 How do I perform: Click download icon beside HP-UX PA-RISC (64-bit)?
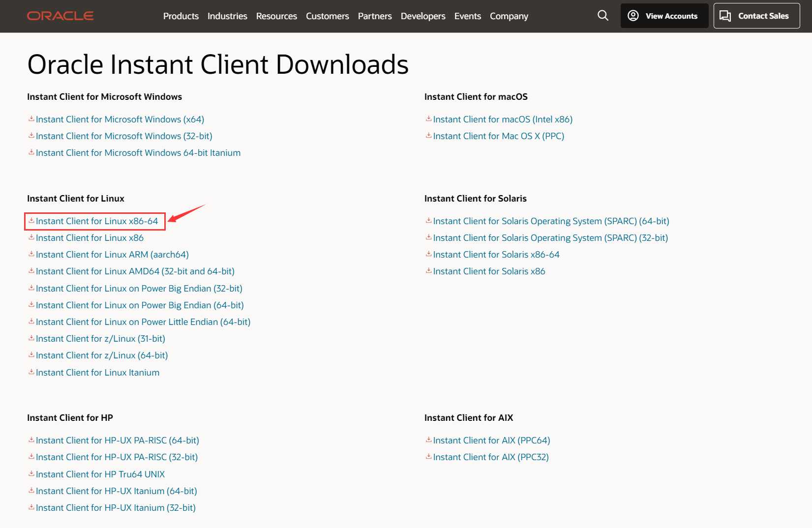(31, 440)
